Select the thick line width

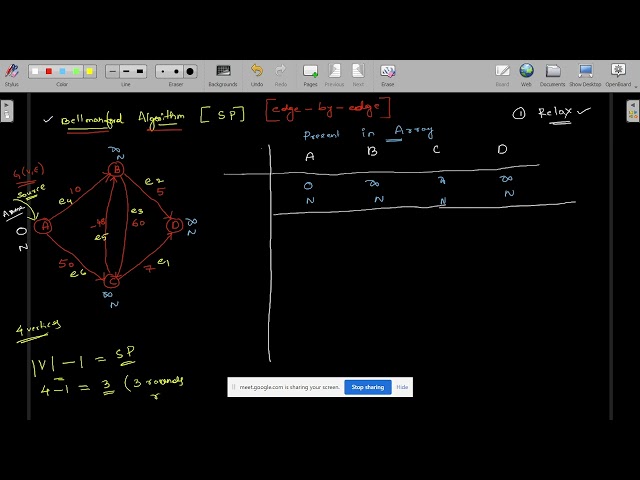[x=140, y=71]
